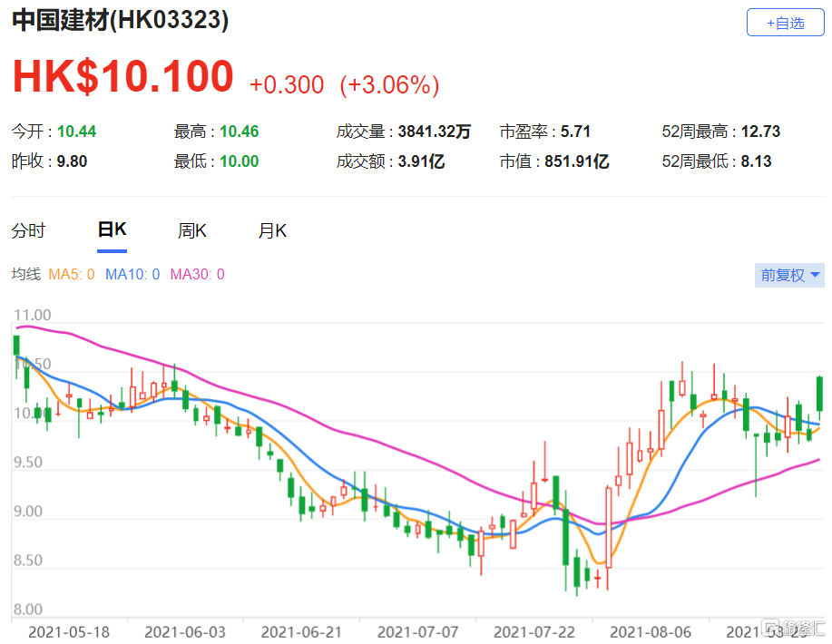Click the 8.50 price axis label
The height and width of the screenshot is (644, 832).
[28, 561]
